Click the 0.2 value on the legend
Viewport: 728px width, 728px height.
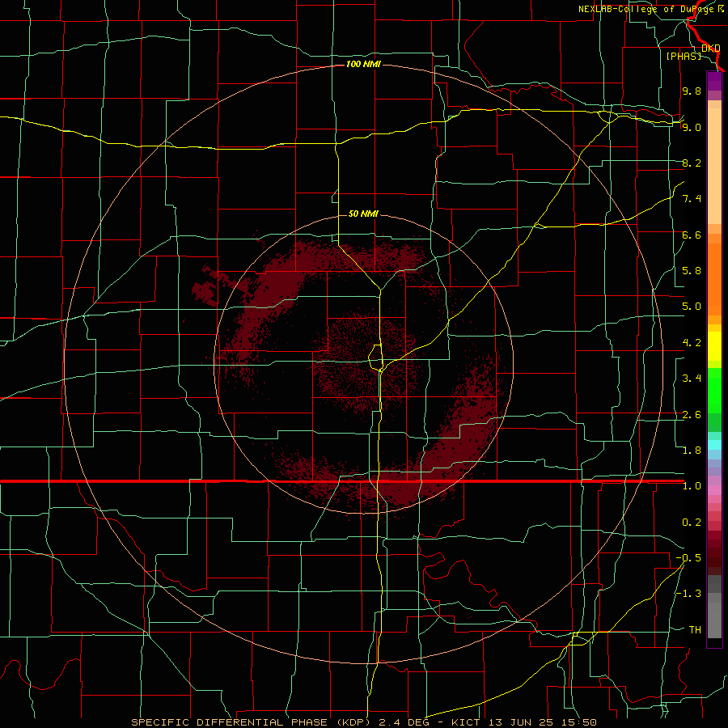point(692,523)
